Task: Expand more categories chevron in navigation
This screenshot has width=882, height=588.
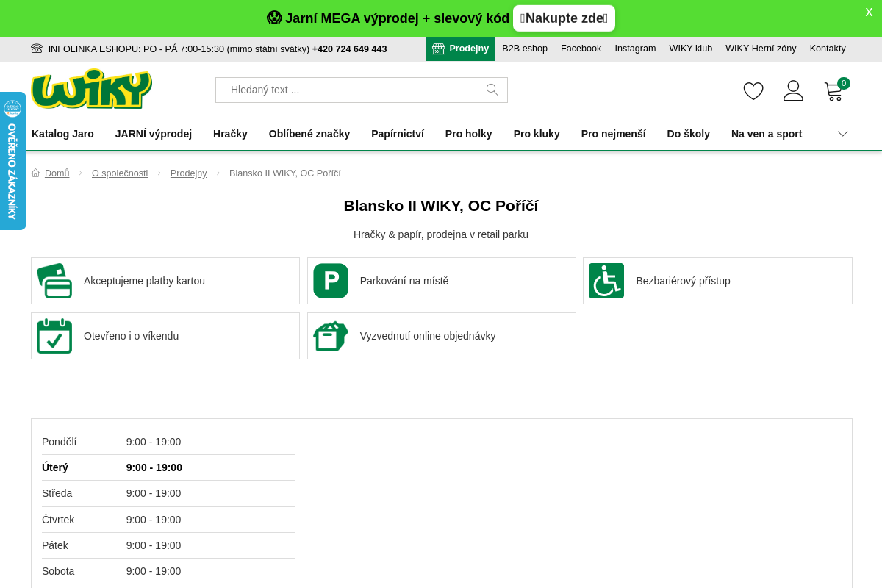Action: [842, 134]
